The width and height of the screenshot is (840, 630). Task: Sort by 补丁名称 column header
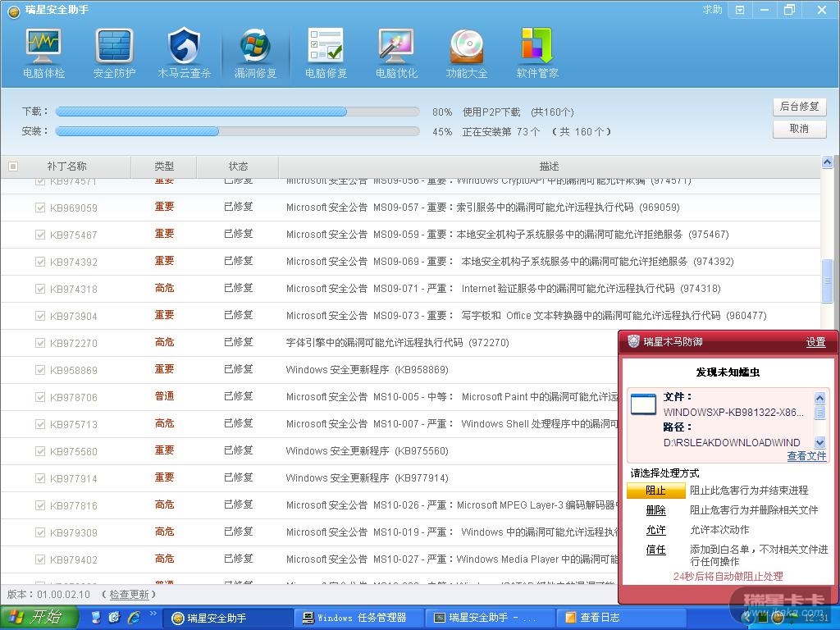[x=66, y=166]
